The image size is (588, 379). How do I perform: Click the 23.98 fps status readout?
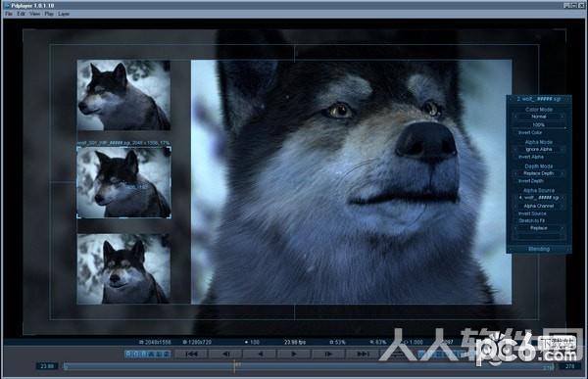(x=295, y=342)
